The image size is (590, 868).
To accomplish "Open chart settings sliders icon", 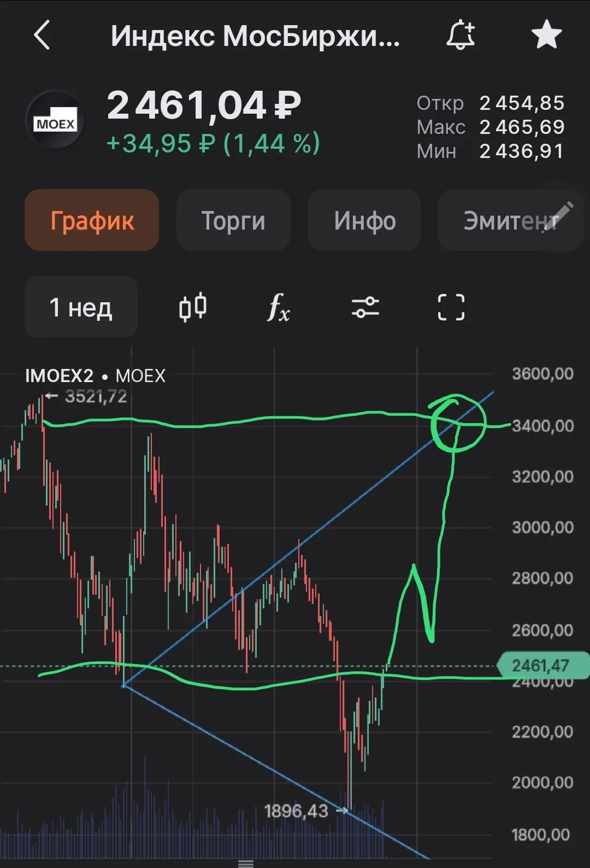I will pos(365,307).
